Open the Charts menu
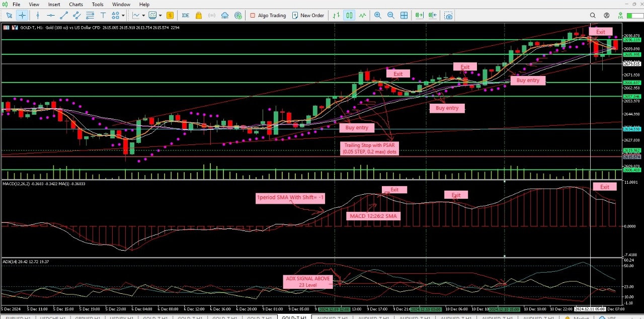This screenshot has height=319, width=644. point(75,4)
